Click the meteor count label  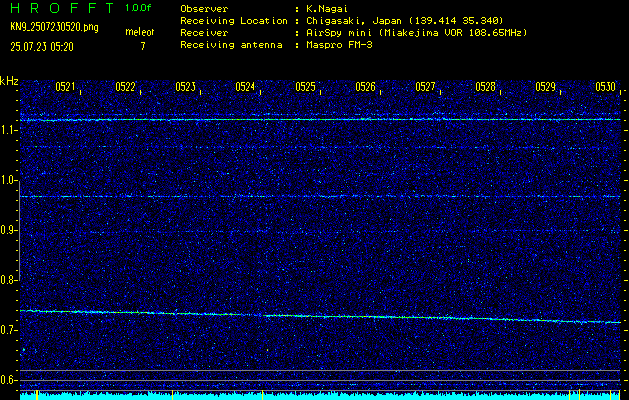[x=140, y=32]
